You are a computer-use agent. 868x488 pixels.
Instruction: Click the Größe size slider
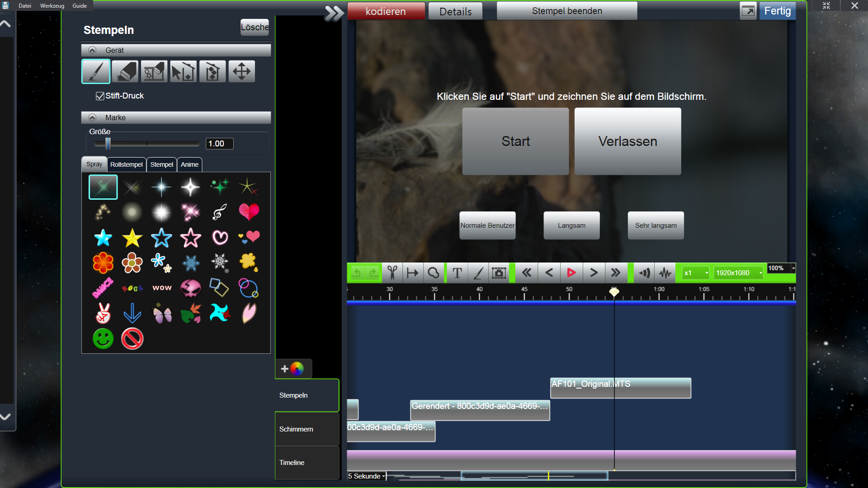click(x=146, y=144)
